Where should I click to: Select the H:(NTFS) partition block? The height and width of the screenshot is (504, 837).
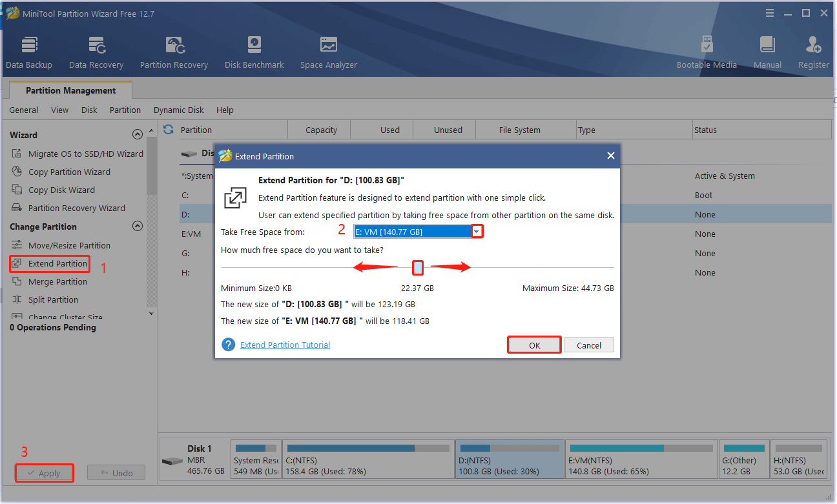click(800, 459)
